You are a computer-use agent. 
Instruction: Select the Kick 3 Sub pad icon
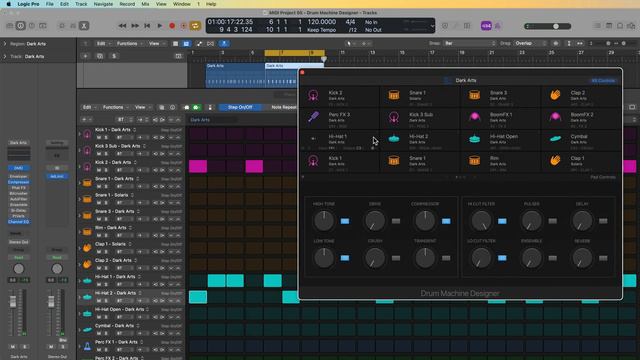393,117
